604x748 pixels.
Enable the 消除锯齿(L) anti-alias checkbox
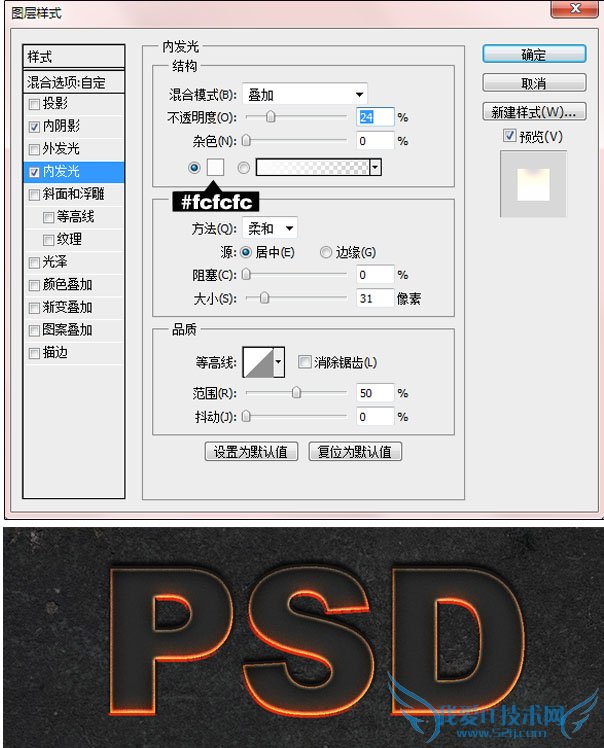coord(304,362)
